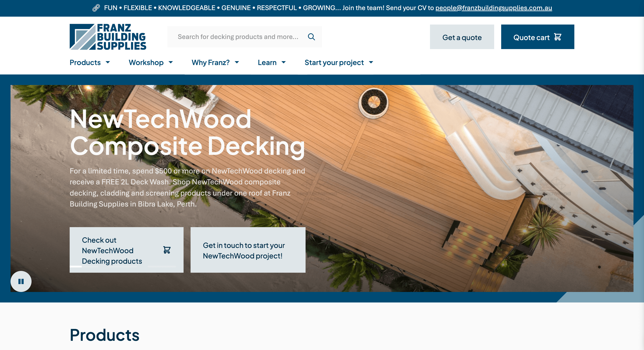Jump to the second carousel slide progress bar
Viewport: 644px width, 350px height.
click(x=123, y=267)
